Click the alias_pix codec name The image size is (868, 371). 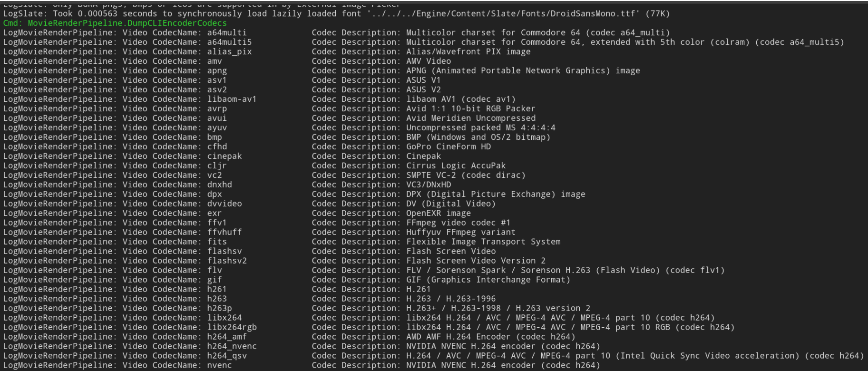click(229, 51)
